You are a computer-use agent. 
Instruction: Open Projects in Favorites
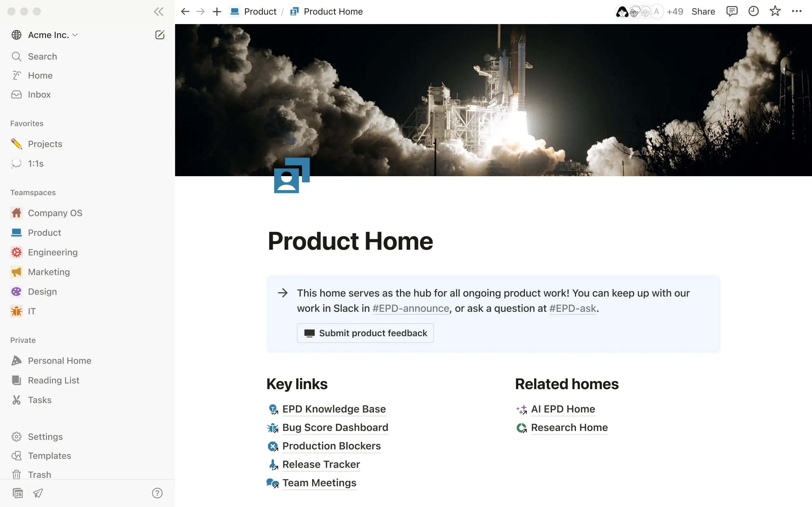45,144
